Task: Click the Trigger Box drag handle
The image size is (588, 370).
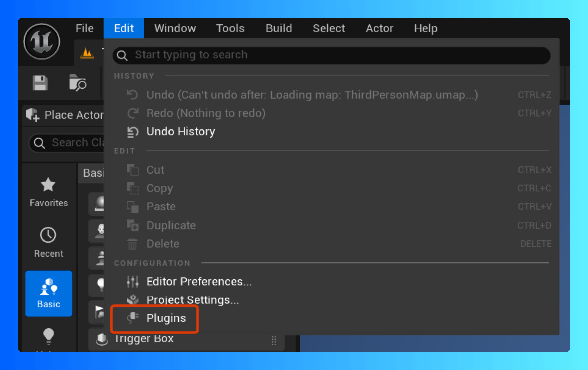Action: point(274,341)
